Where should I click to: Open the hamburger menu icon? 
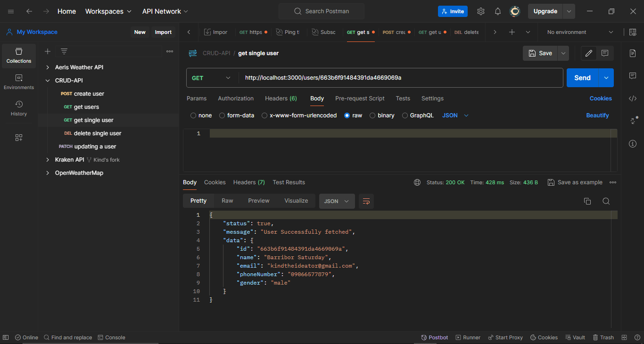click(11, 11)
